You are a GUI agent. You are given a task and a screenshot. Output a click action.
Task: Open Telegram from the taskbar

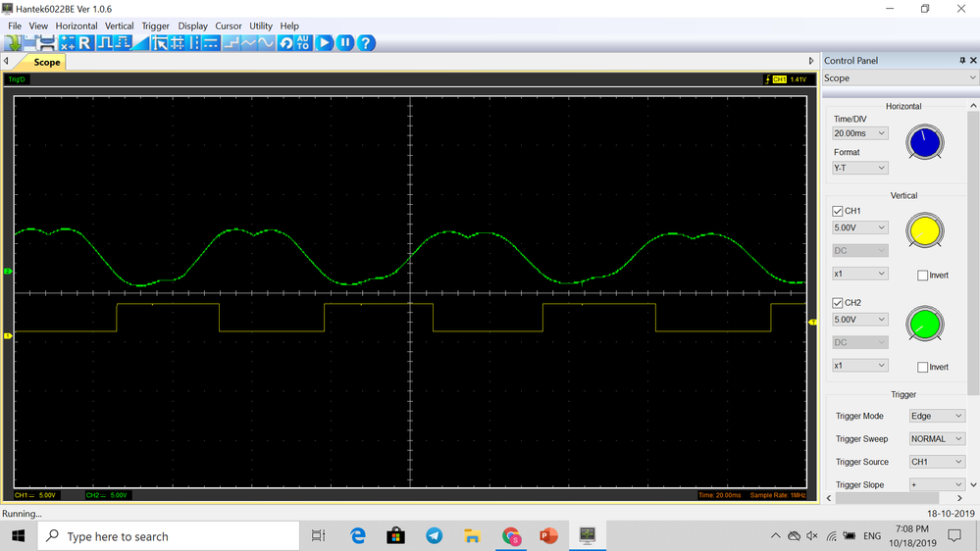click(435, 535)
